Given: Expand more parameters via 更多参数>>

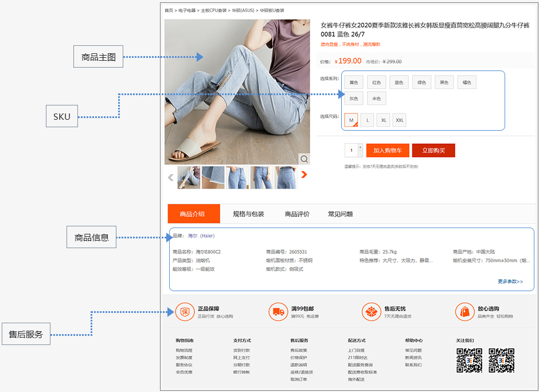Looking at the screenshot, I should [x=510, y=281].
